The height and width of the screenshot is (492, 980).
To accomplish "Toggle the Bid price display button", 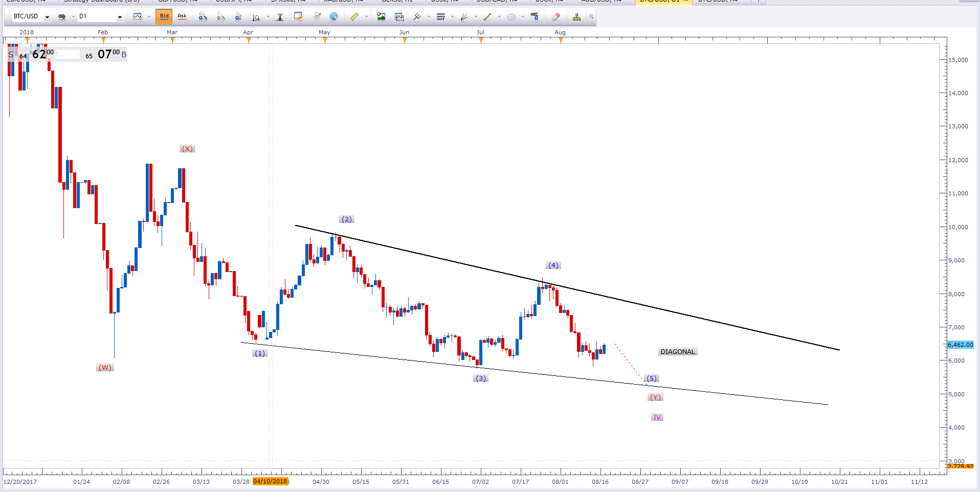I will click(x=164, y=16).
